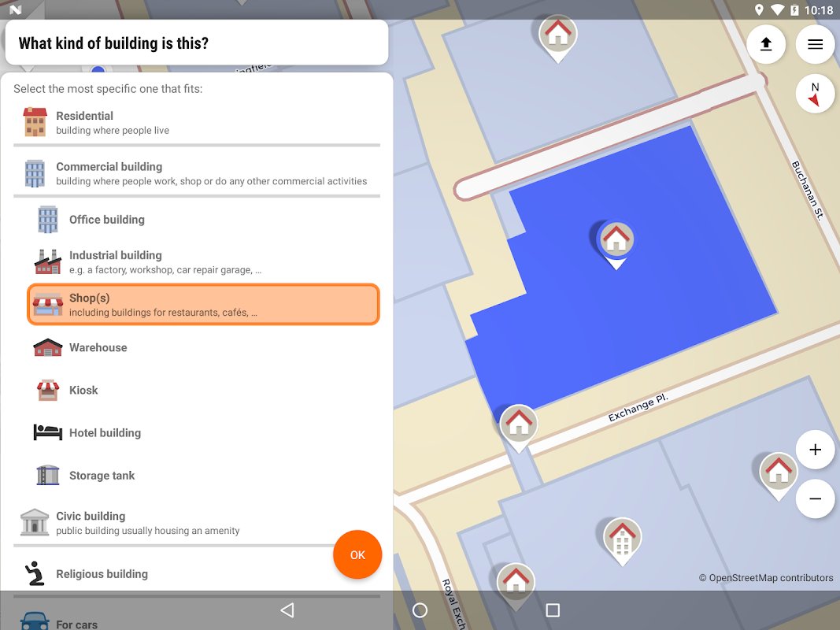
Task: Select the Industrial building option
Action: 203,262
